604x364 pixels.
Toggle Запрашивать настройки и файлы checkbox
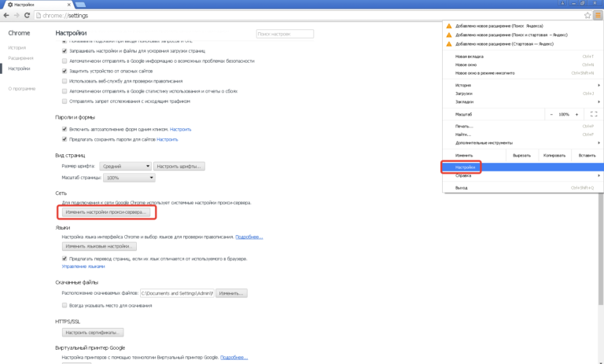(x=64, y=51)
